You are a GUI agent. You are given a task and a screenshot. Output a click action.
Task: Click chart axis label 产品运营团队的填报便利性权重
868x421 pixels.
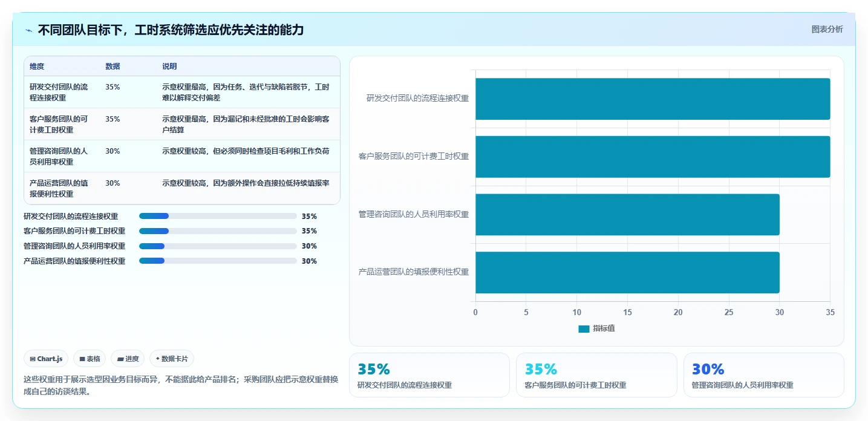click(414, 272)
